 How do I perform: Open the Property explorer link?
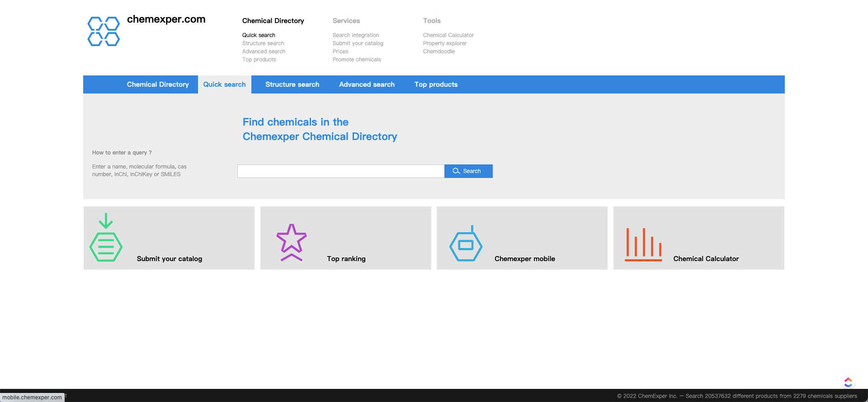445,43
